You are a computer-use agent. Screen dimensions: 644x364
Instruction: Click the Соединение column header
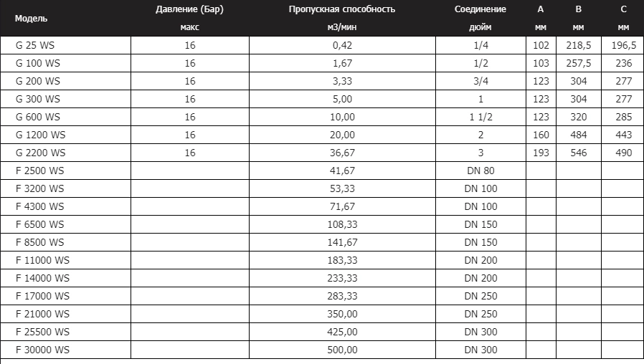click(x=480, y=9)
